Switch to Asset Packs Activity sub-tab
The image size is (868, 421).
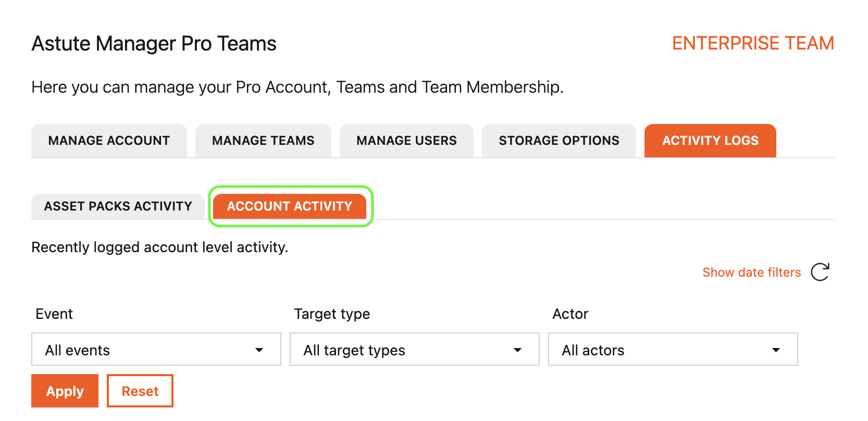[118, 206]
